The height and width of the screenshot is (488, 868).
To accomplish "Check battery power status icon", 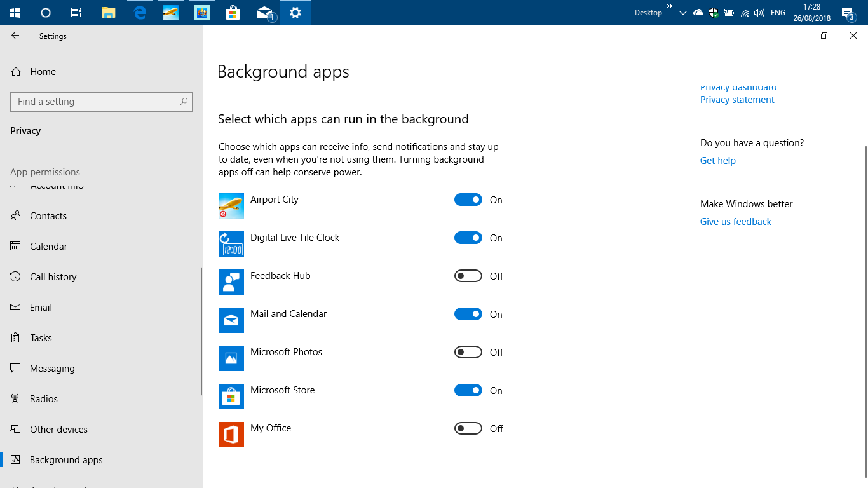I will pos(729,13).
